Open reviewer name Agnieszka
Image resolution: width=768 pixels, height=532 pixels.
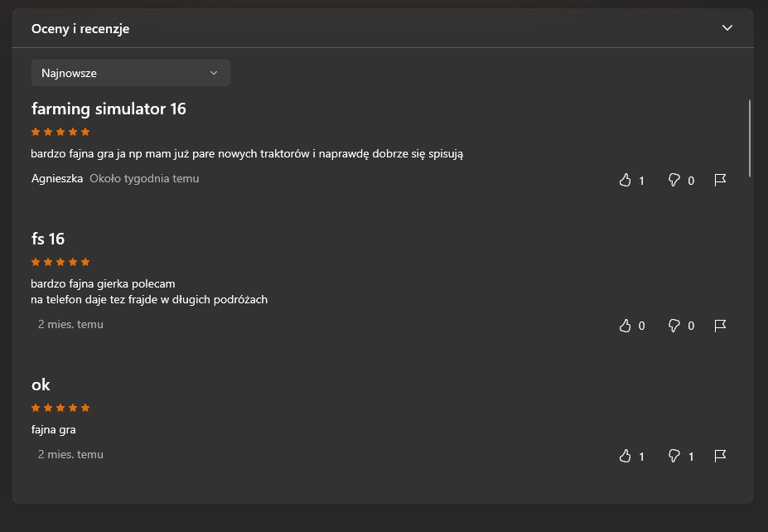[57, 178]
